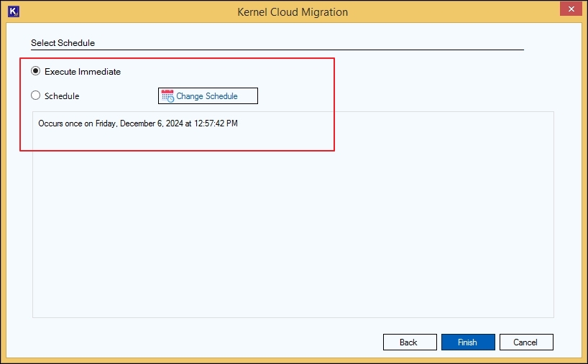The height and width of the screenshot is (364, 588).
Task: Click the 'Occurs once on Friday, December 6' text
Action: [138, 123]
